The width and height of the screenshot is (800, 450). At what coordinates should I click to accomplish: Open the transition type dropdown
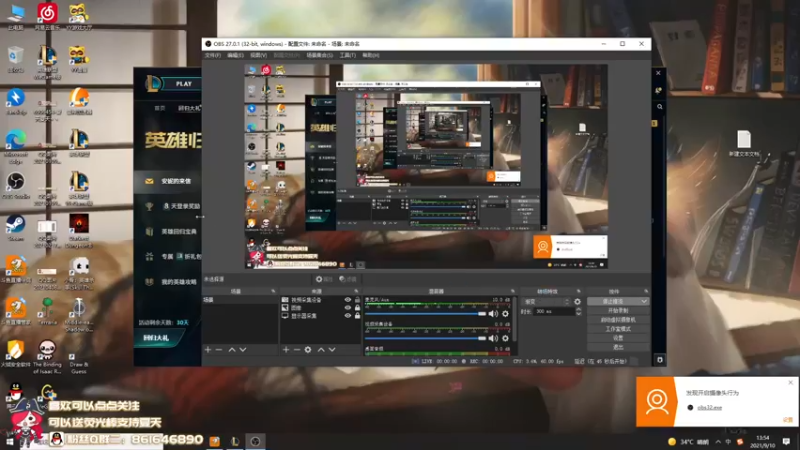pos(546,302)
